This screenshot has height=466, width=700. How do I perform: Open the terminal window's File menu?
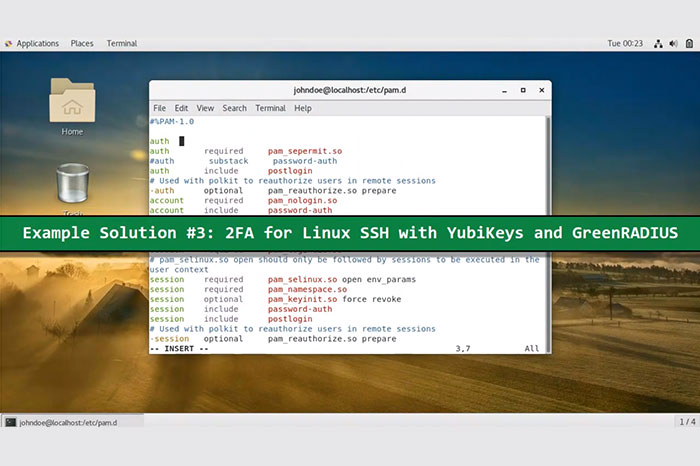(x=160, y=108)
